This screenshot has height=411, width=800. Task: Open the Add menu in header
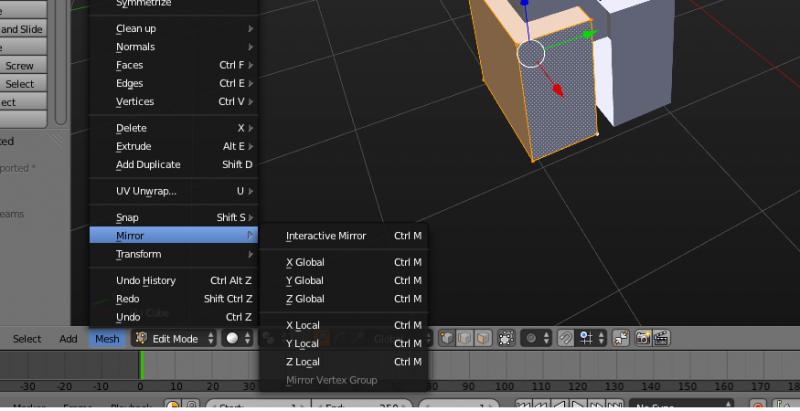pos(68,339)
